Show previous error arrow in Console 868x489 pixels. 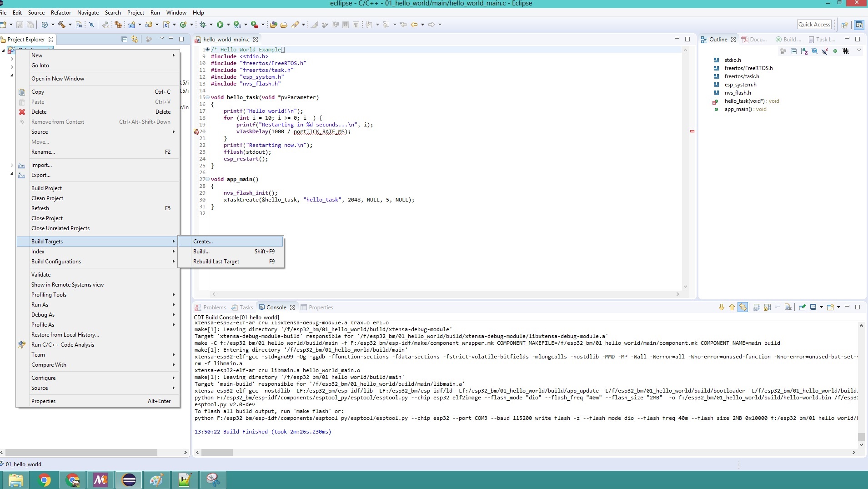(732, 307)
